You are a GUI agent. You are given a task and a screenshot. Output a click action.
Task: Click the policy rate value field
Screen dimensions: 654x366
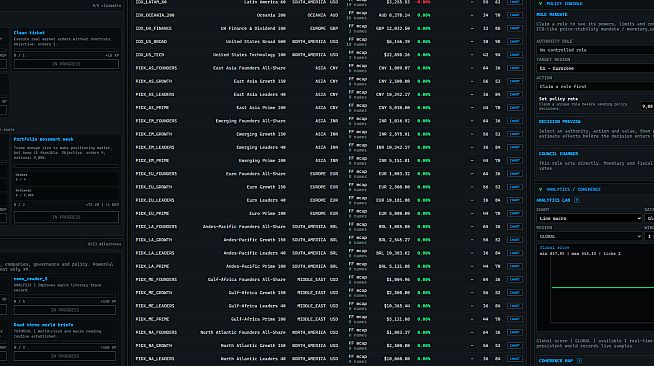click(x=647, y=106)
